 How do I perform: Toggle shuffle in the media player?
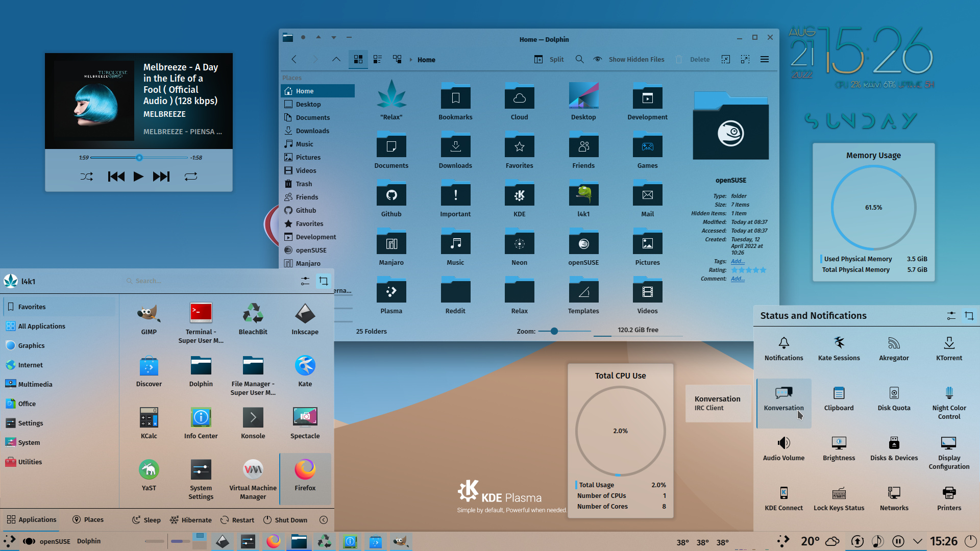pos(86,177)
